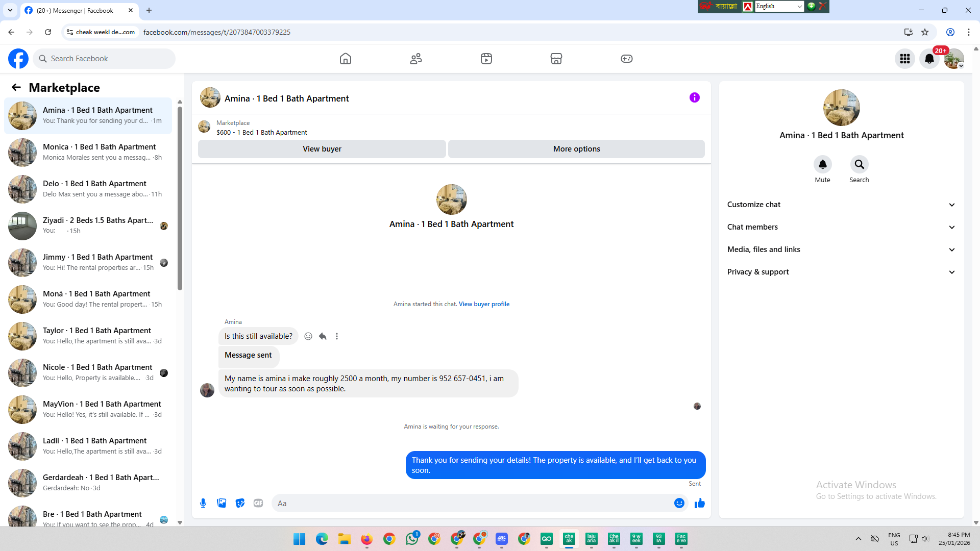980x551 pixels.
Task: Send a voice clip with the microphone
Action: tap(203, 503)
